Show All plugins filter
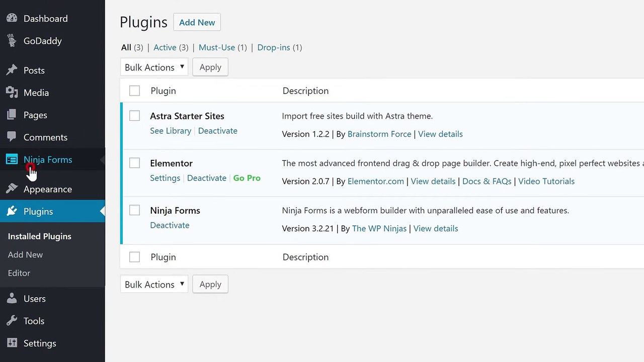644x362 pixels. pos(126,47)
